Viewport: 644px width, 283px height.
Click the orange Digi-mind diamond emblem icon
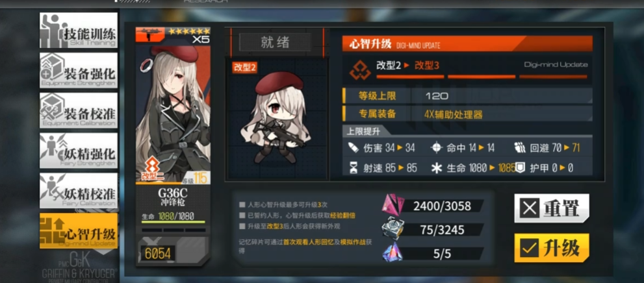[x=360, y=70]
